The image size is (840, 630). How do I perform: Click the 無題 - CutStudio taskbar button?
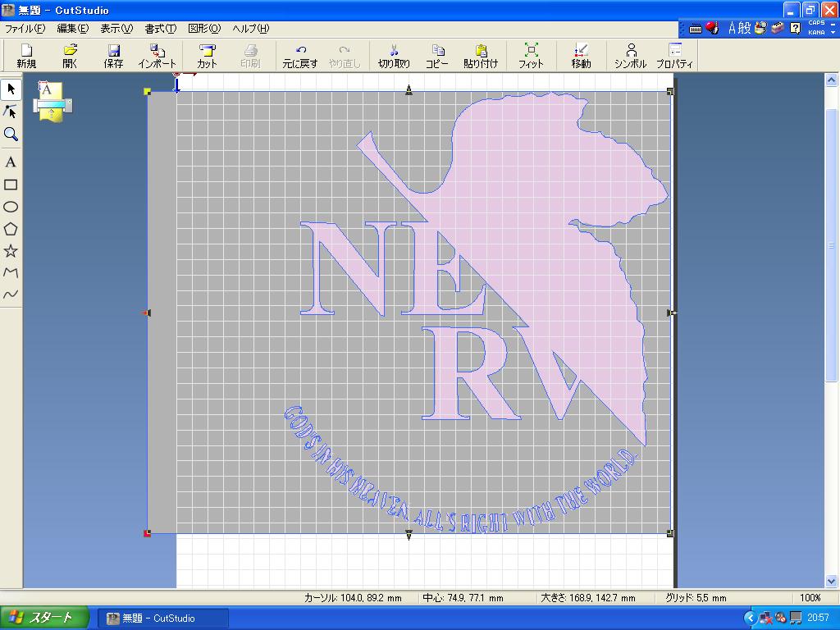(x=163, y=619)
